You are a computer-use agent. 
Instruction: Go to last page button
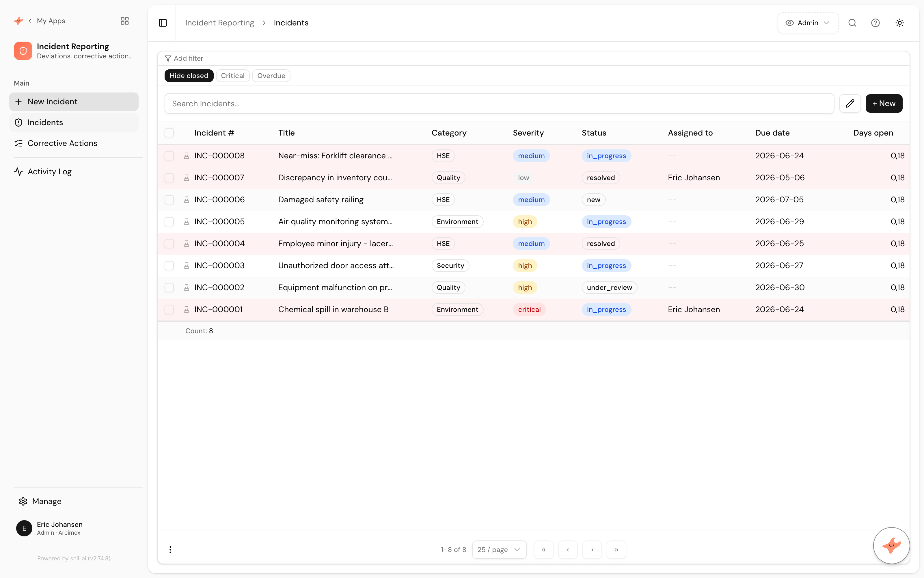(x=616, y=550)
